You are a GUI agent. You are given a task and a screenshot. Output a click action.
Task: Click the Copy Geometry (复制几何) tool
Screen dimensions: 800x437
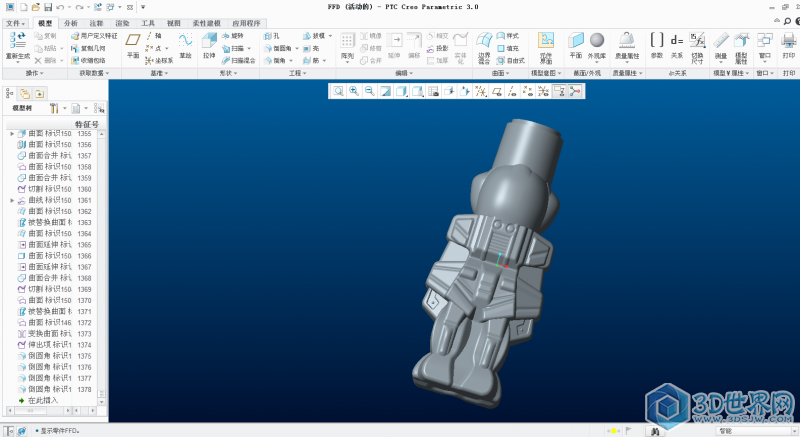[88, 48]
